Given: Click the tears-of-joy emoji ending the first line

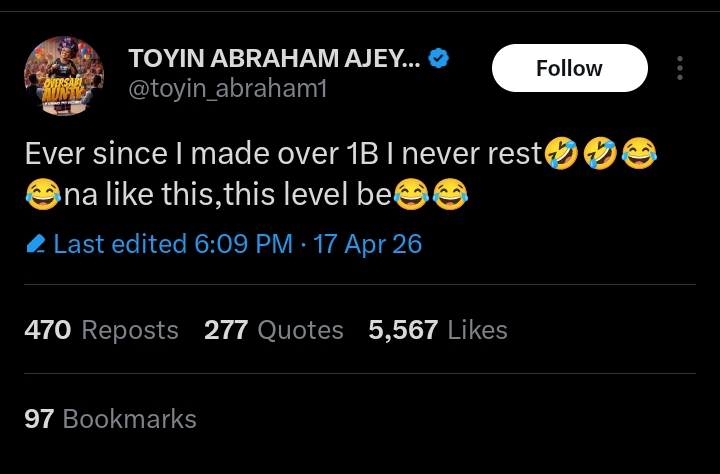Looking at the screenshot, I should 638,154.
